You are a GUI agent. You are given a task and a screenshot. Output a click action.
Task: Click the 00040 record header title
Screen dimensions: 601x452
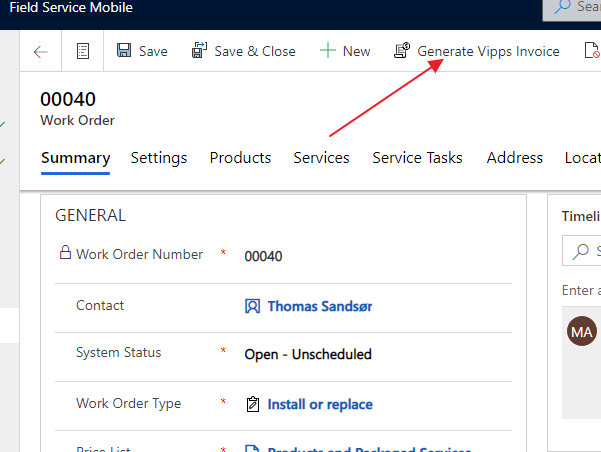(68, 99)
